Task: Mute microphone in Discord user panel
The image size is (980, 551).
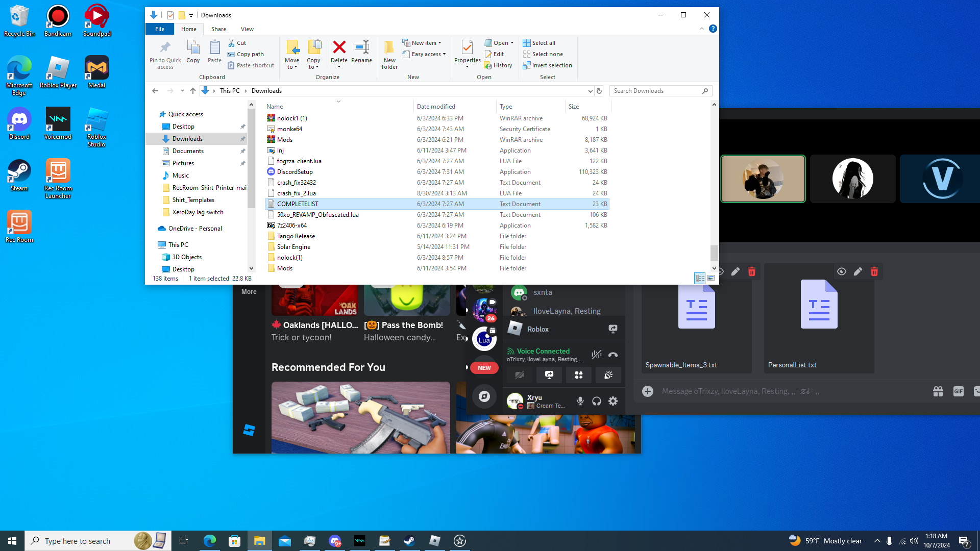Action: pyautogui.click(x=580, y=401)
